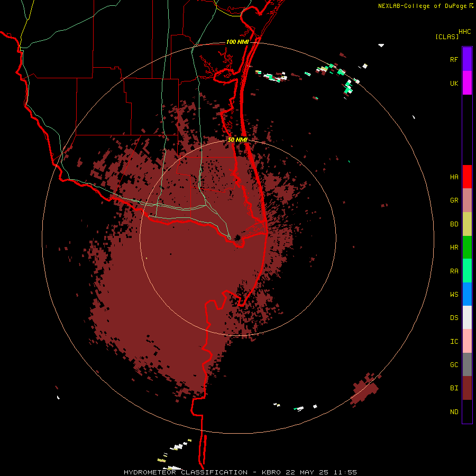Image resolution: width=476 pixels, height=476 pixels.
Task: Click the isolated BI echo near southeast ring edge
Action: coord(365,390)
